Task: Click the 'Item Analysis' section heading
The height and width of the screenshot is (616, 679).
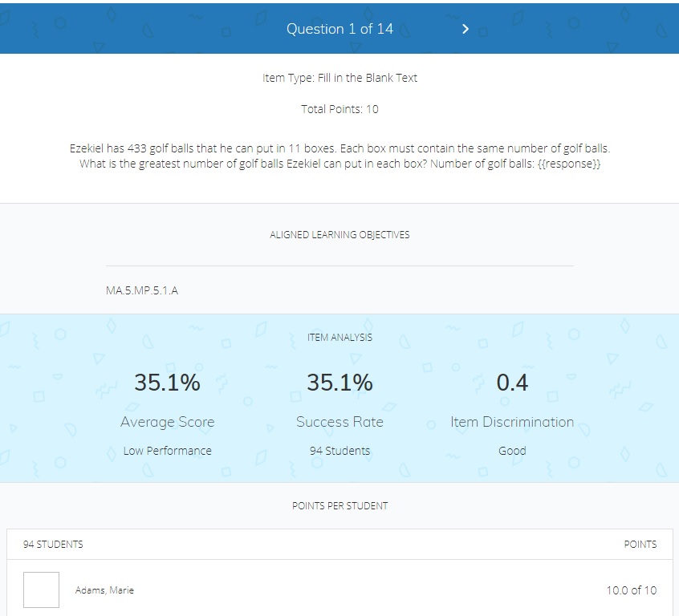Action: point(339,338)
